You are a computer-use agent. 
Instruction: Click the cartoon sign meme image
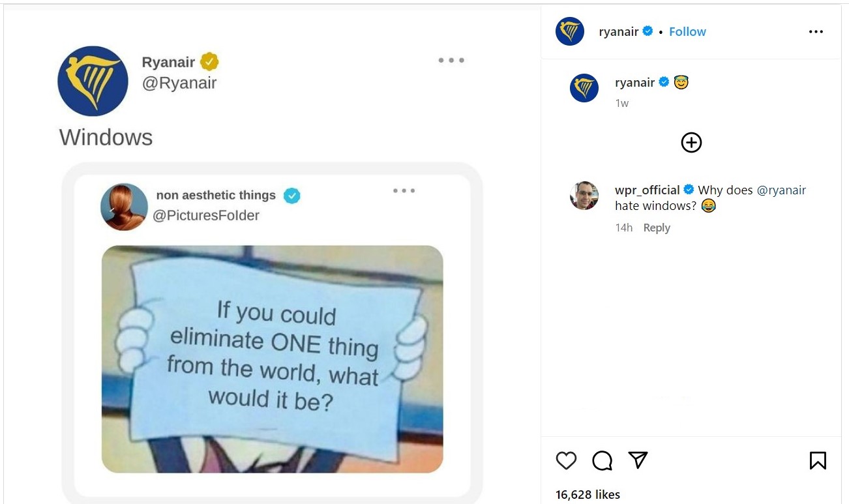272,359
